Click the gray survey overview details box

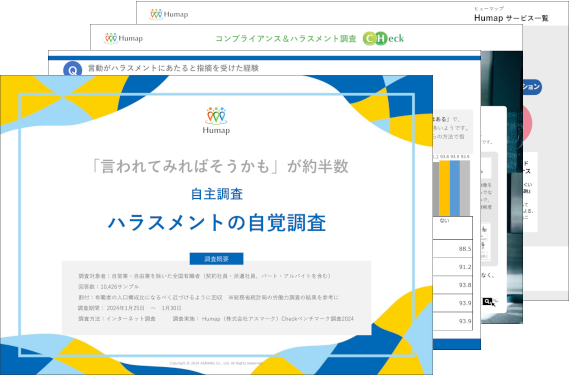point(216,298)
